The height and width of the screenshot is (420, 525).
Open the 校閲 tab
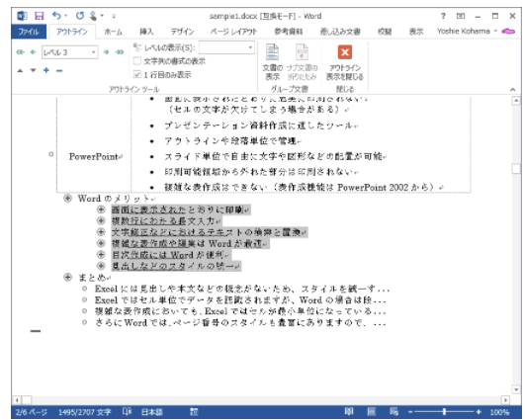385,32
